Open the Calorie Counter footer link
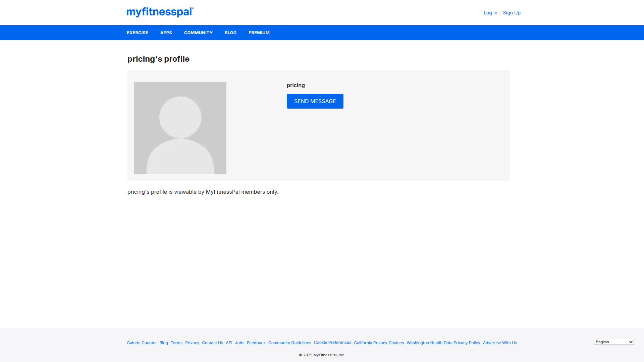This screenshot has width=644, height=362. [x=142, y=343]
